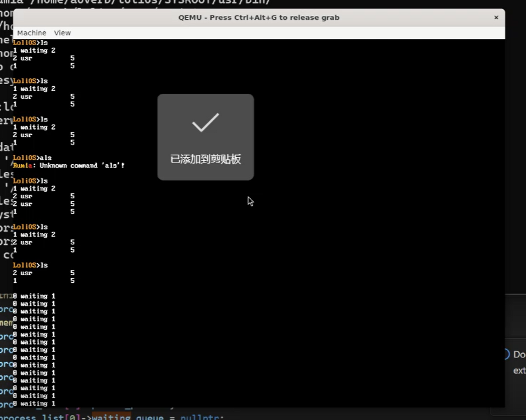Click the '已添加到剪贴板' toast message
Viewport: 526px width, 420px height.
pyautogui.click(x=206, y=160)
